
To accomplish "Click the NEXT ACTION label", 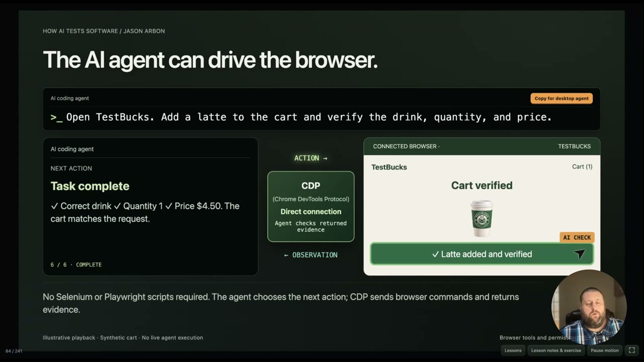I will pos(71,168).
